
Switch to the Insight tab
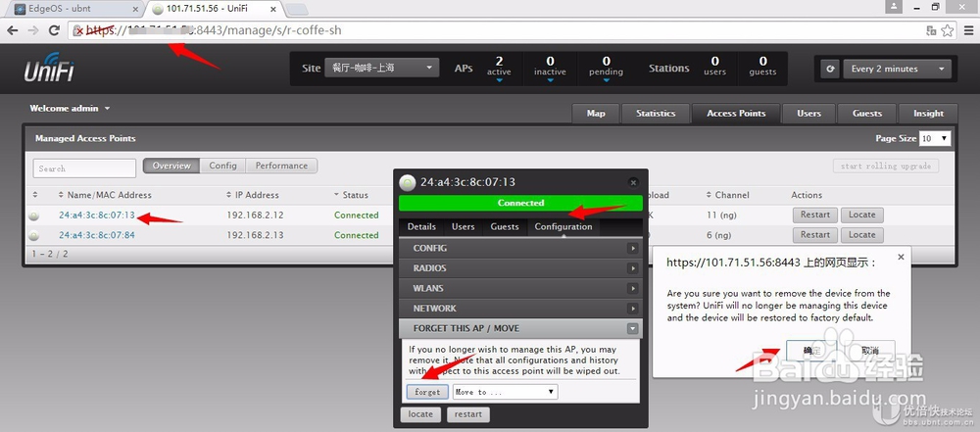[928, 114]
